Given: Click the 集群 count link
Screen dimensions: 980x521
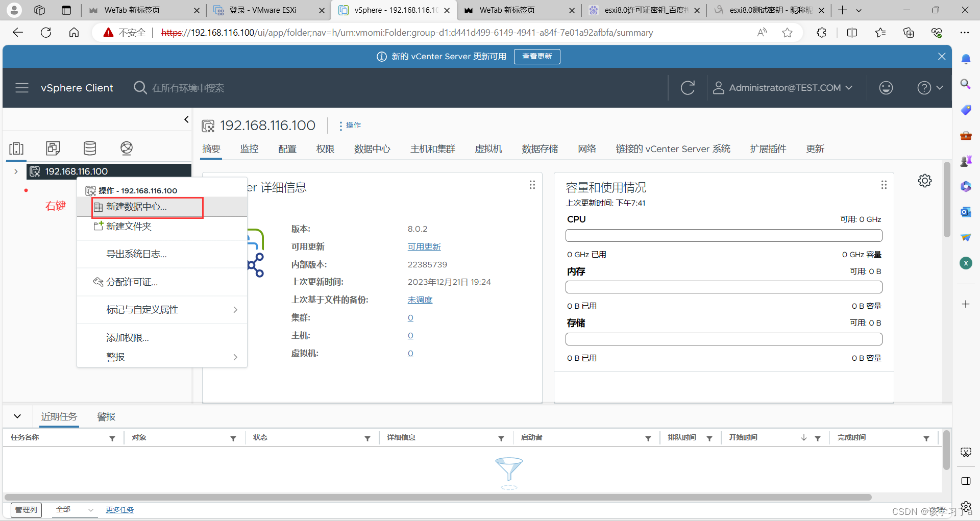Looking at the screenshot, I should [410, 318].
